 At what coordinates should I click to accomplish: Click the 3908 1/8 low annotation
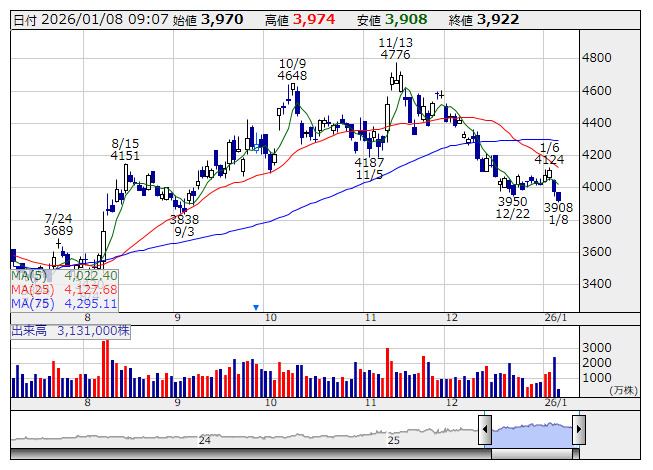click(x=558, y=213)
